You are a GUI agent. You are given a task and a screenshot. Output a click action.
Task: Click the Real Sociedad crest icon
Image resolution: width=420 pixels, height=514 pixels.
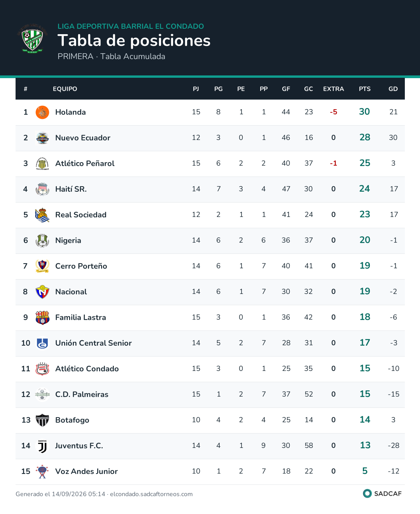tap(42, 215)
